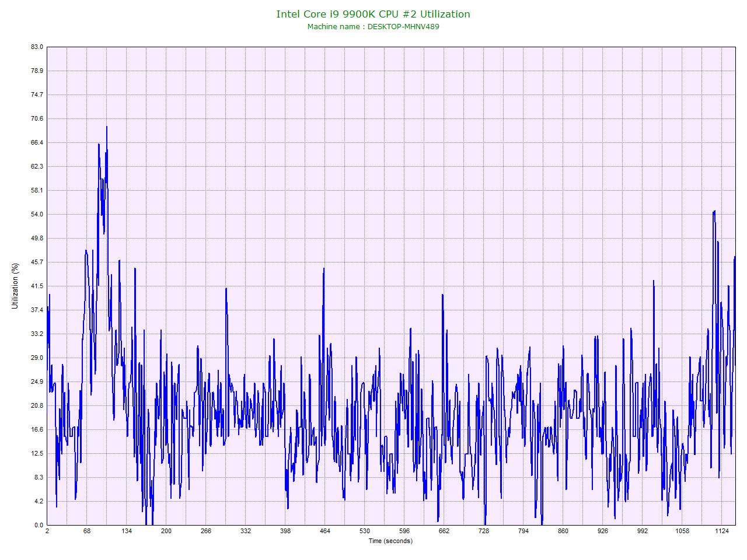The image size is (747, 560).
Task: Pick the '70.6' y-axis tick label
Action: [37, 119]
